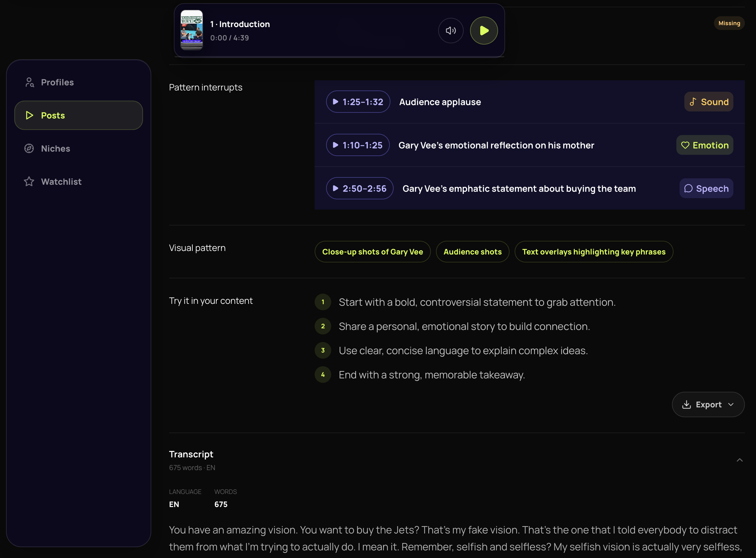Click the Transcript heading

pyautogui.click(x=191, y=454)
